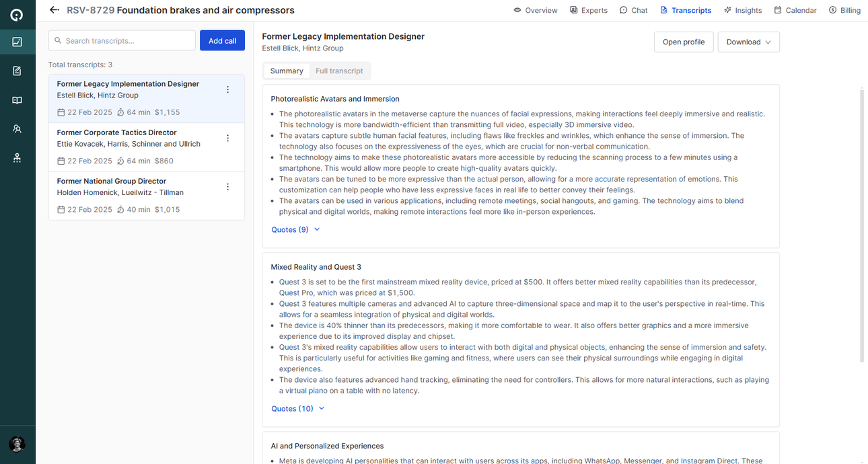This screenshot has height=464, width=868.
Task: Click the back arrow next to RSV-8729
Action: (55, 10)
